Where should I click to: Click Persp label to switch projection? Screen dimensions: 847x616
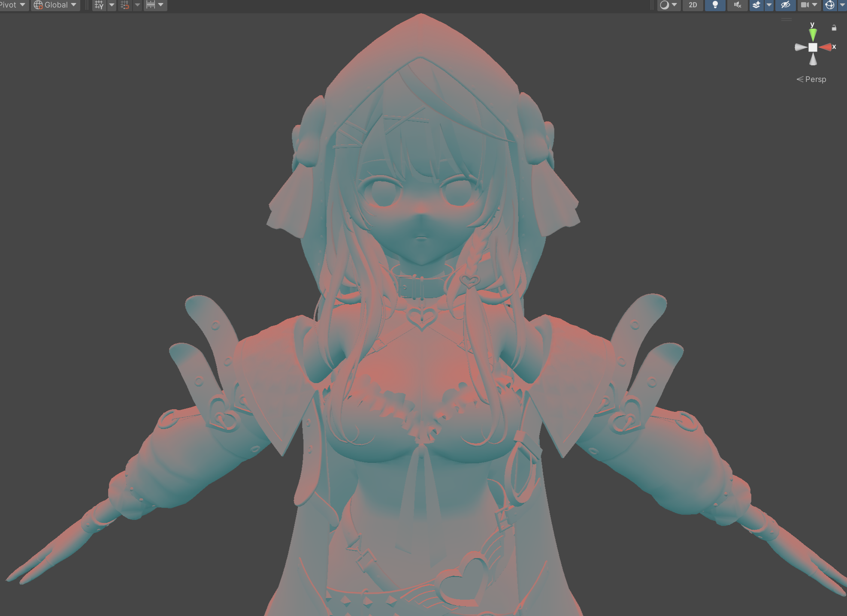pyautogui.click(x=815, y=79)
